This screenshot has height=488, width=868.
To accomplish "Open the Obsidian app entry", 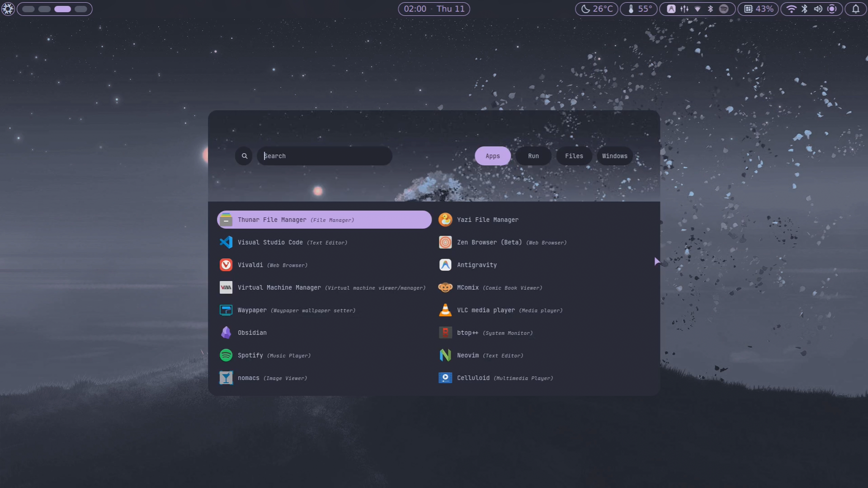I will 324,333.
